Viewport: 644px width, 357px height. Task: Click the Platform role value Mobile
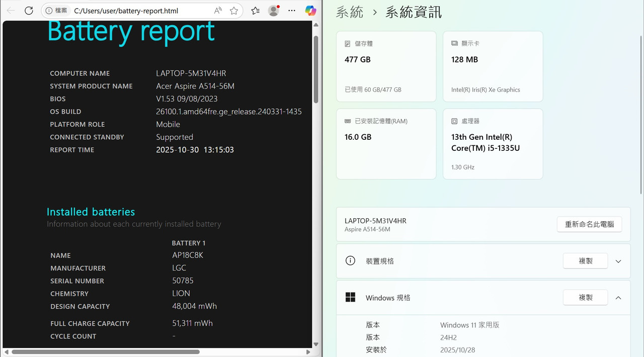[168, 124]
